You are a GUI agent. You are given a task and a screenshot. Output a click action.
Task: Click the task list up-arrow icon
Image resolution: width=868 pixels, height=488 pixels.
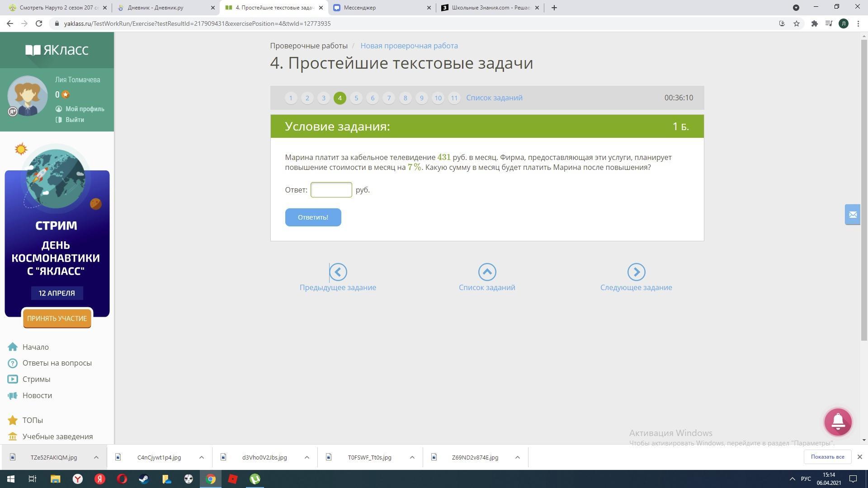(x=487, y=272)
